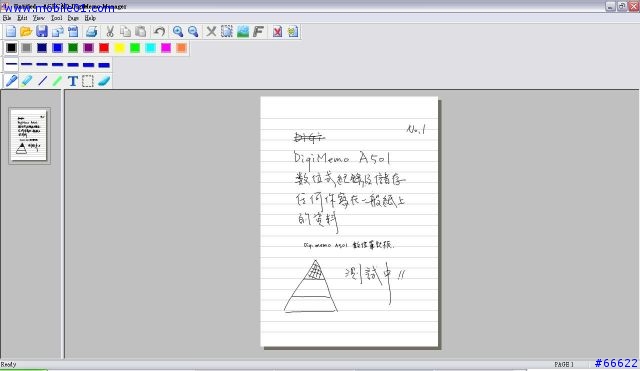Click the select-all dashed page icon
This screenshot has width=640, height=371.
click(x=227, y=31)
